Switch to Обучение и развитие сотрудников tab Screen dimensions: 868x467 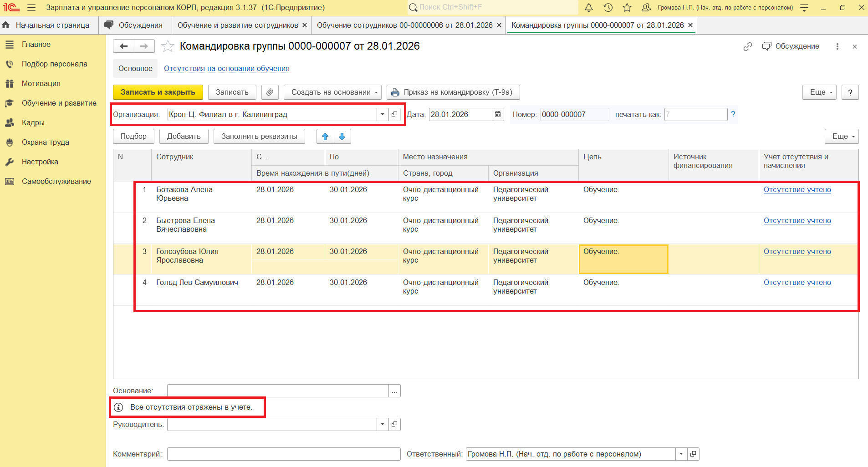point(238,25)
